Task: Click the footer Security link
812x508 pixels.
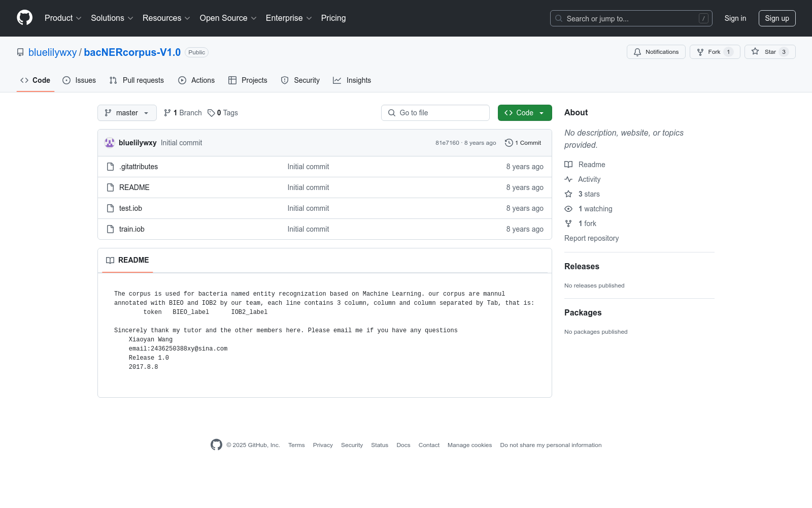Action: (x=352, y=445)
